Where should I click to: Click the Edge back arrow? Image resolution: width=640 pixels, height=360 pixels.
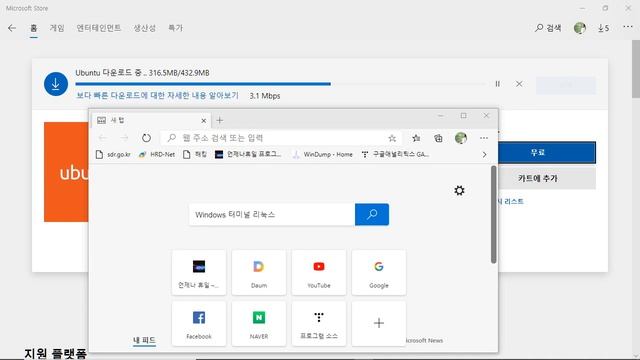103,138
